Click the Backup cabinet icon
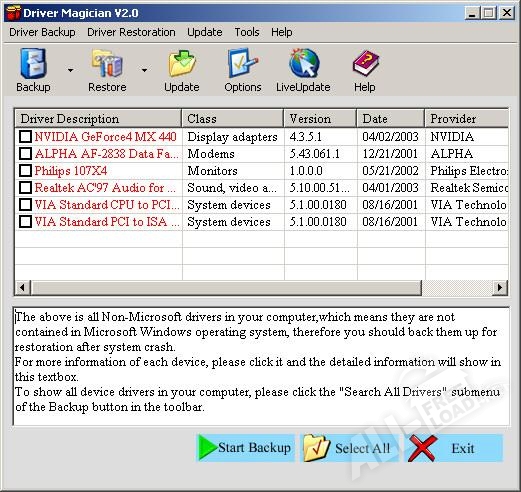This screenshot has height=492, width=521. point(33,63)
